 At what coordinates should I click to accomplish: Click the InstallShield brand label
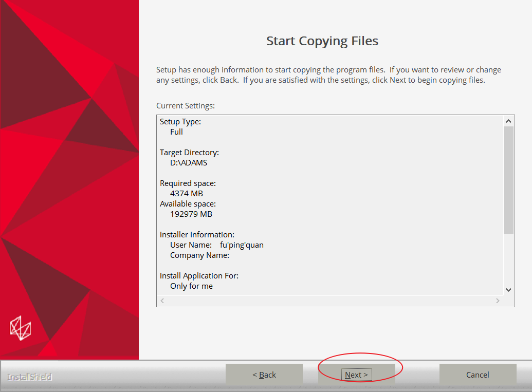[x=29, y=377]
